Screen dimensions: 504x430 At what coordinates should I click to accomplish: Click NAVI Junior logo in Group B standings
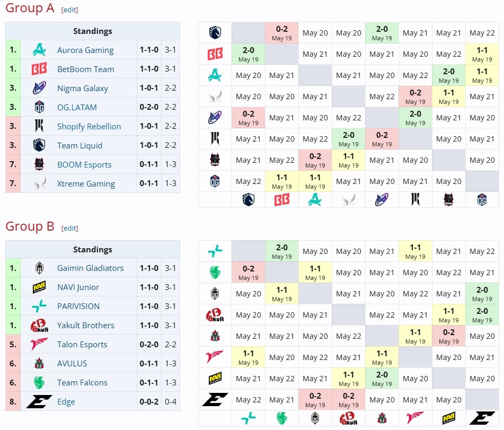coord(39,287)
